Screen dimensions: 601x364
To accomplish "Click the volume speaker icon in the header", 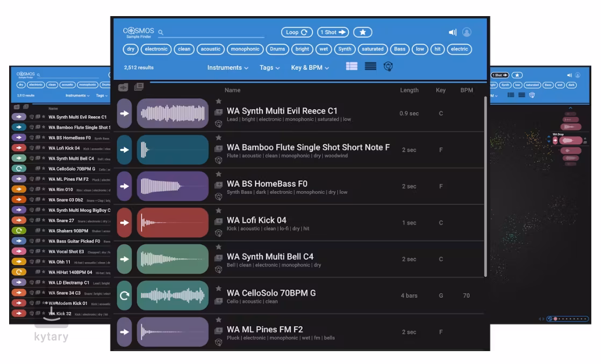I will point(453,32).
